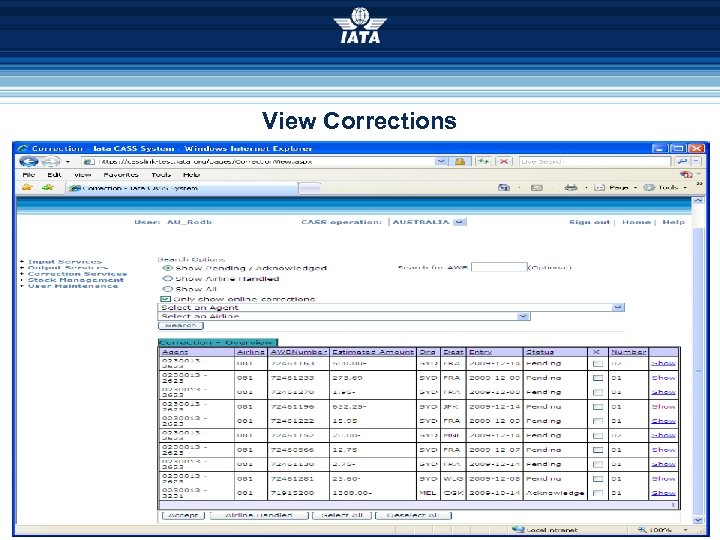Tick the checkbox for JFK destination row

pyautogui.click(x=597, y=407)
